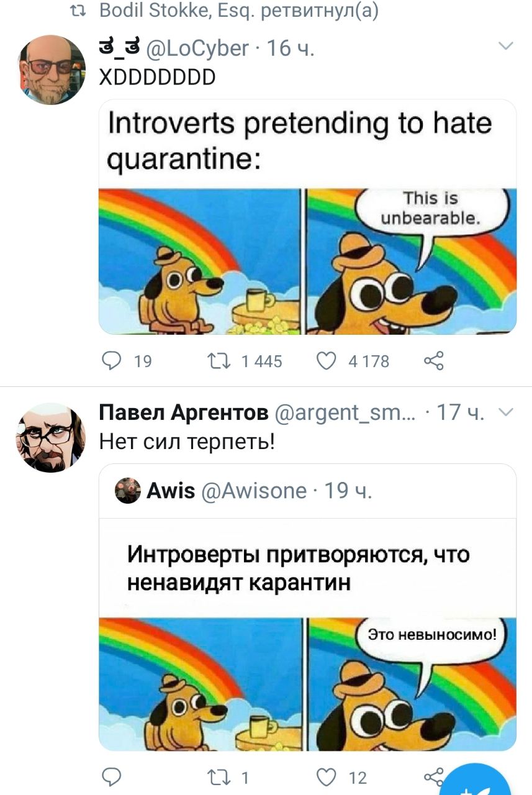The image size is (532, 795).
Task: Open the LoCyber tweet options chevron
Action: [507, 47]
